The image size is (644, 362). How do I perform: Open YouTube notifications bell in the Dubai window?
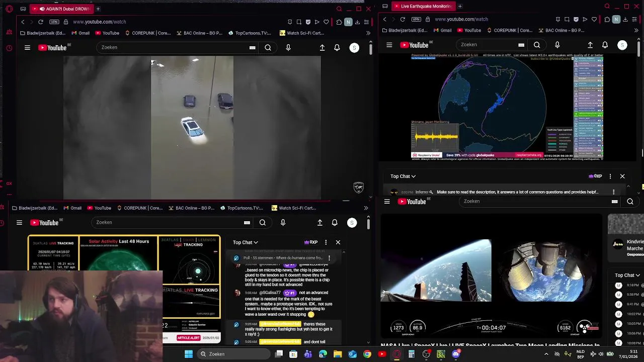coord(337,48)
